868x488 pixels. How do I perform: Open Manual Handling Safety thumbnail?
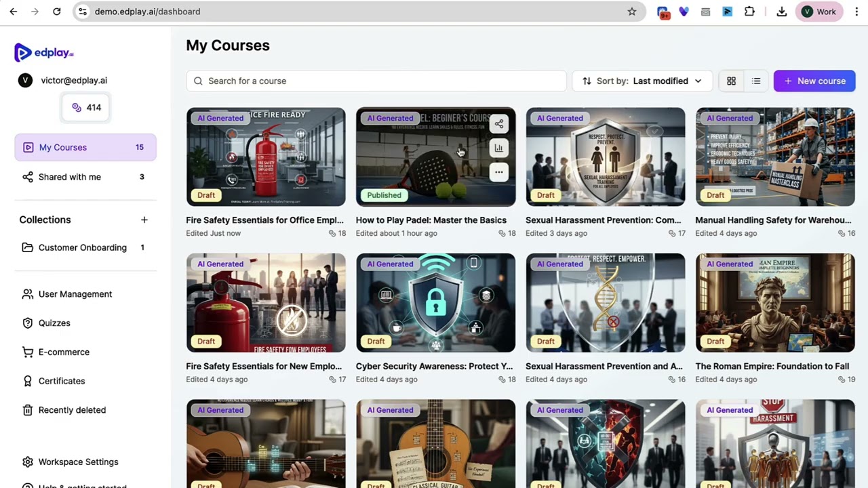click(775, 157)
